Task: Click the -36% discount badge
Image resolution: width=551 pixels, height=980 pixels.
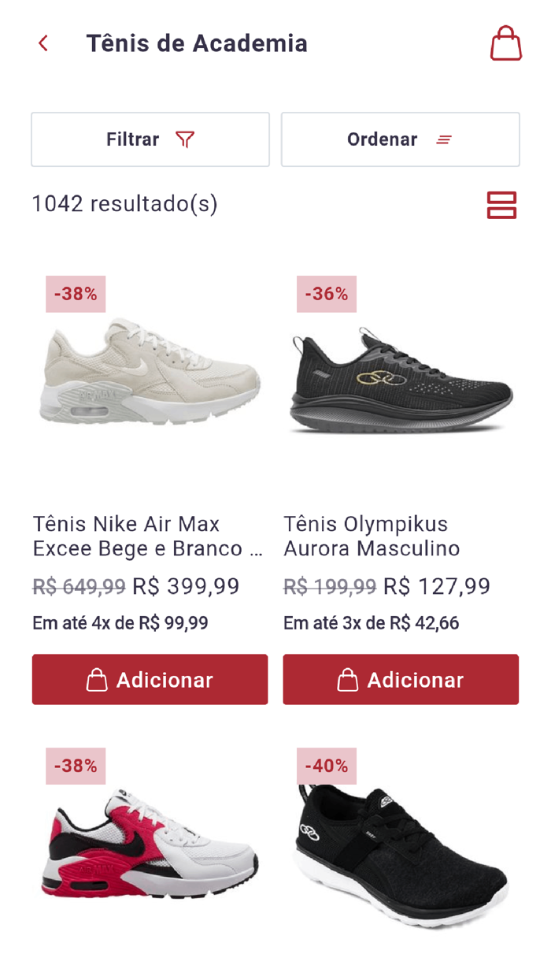Action: coord(326,293)
